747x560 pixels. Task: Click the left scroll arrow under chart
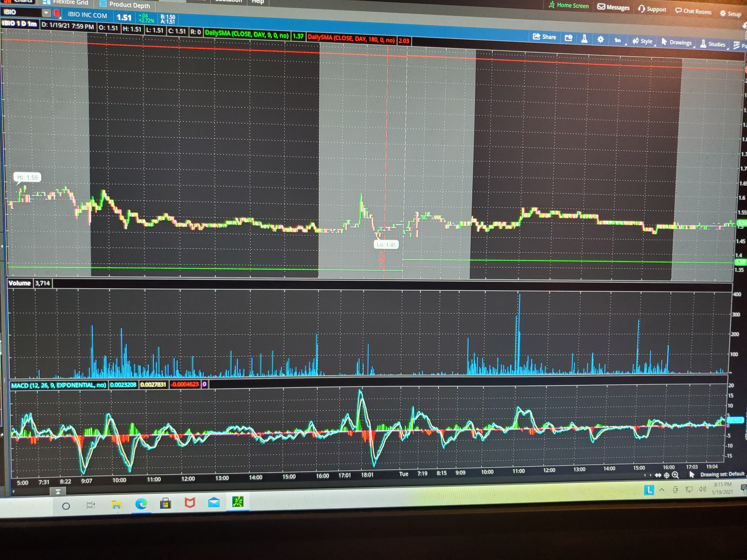[645, 475]
